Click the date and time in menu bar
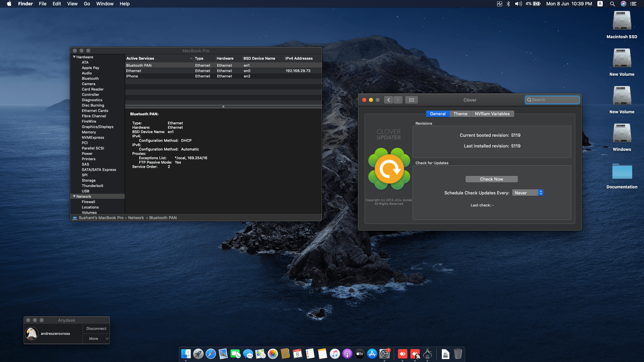The width and height of the screenshot is (644, 362). pyautogui.click(x=569, y=4)
